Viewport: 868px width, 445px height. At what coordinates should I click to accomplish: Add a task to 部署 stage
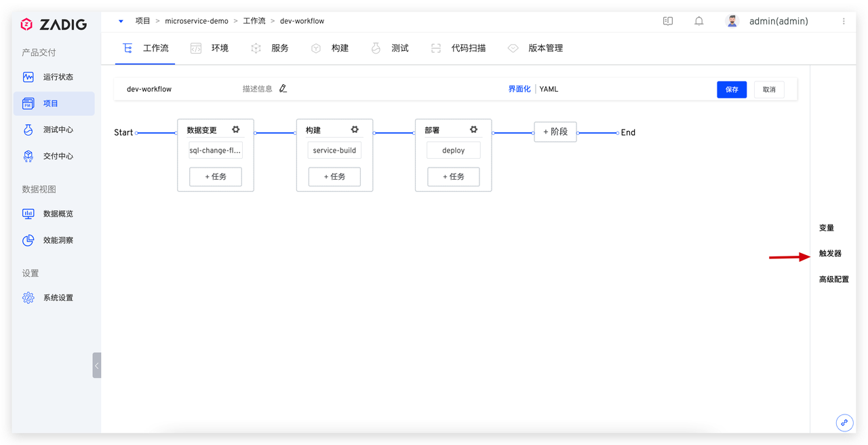454,176
